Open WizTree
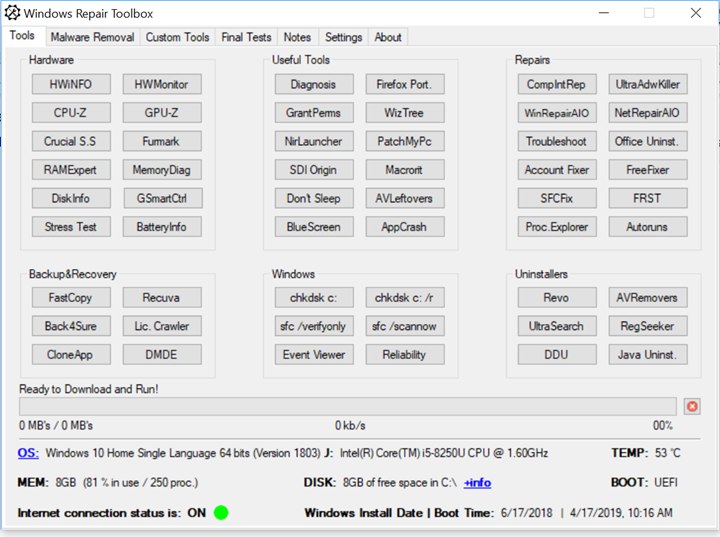Viewport: 720px width, 537px height. pos(405,113)
